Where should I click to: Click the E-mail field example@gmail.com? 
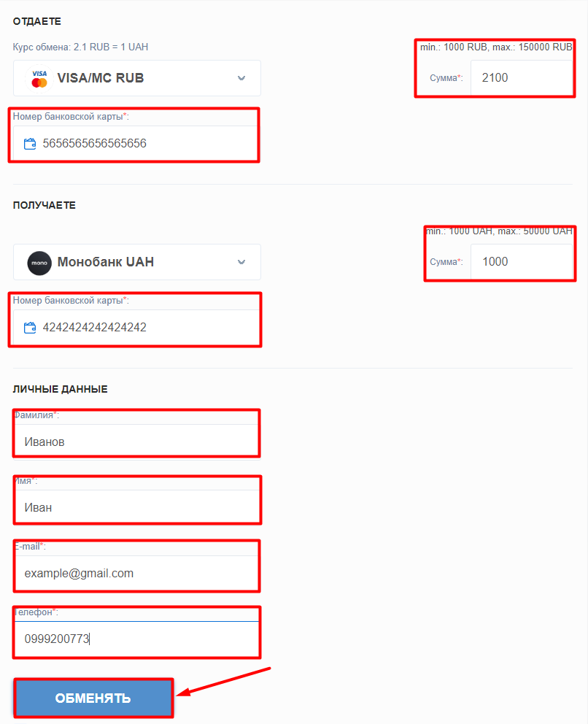pyautogui.click(x=137, y=573)
